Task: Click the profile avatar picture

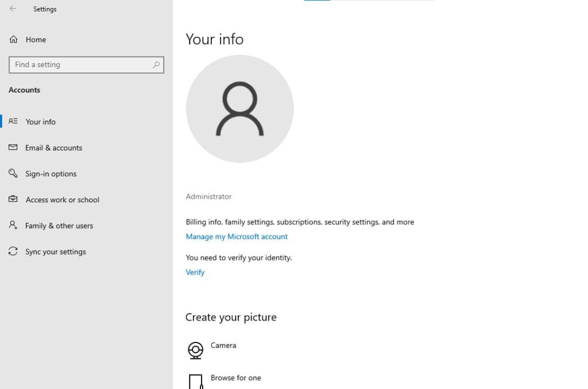Action: pos(240,109)
